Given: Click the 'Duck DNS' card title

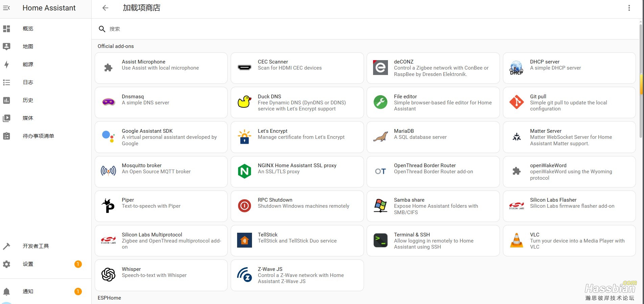Looking at the screenshot, I should pyautogui.click(x=269, y=97).
